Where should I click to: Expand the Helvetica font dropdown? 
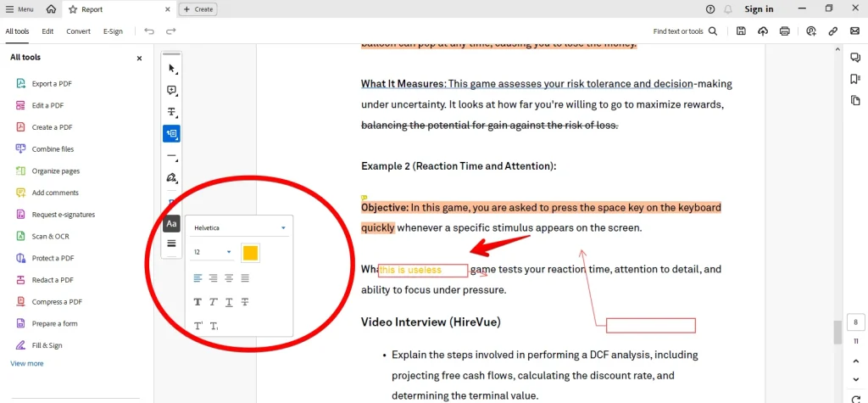[x=240, y=228]
